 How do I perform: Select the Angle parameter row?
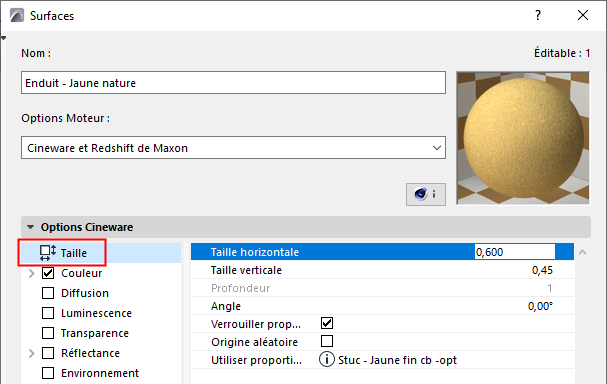382,306
